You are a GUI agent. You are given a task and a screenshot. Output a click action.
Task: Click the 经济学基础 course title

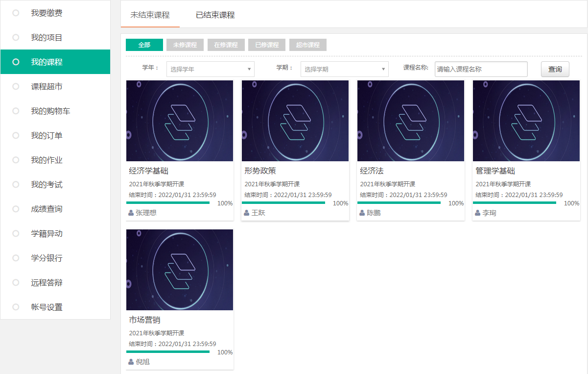pyautogui.click(x=149, y=171)
